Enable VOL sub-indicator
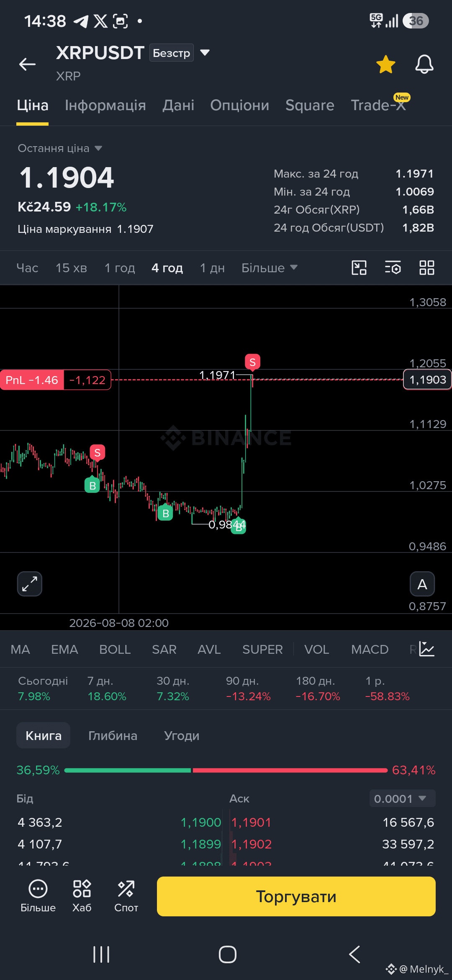This screenshot has height=980, width=452. pyautogui.click(x=317, y=650)
